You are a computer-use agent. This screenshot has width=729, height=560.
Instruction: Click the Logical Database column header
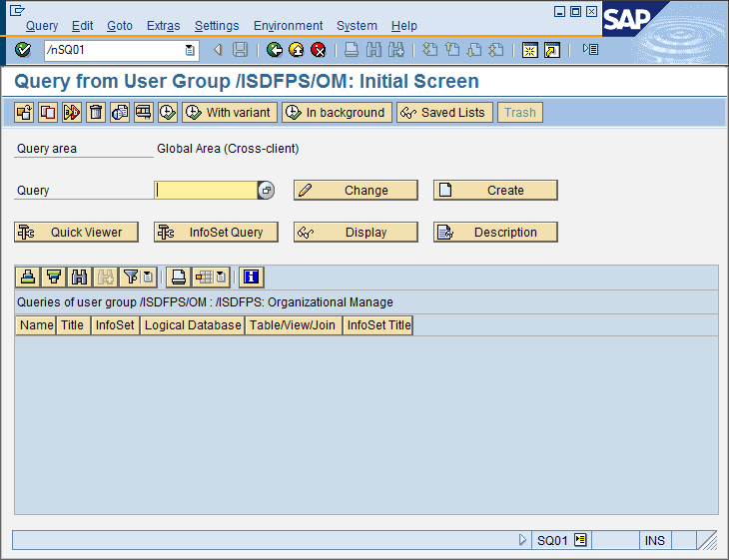click(193, 325)
